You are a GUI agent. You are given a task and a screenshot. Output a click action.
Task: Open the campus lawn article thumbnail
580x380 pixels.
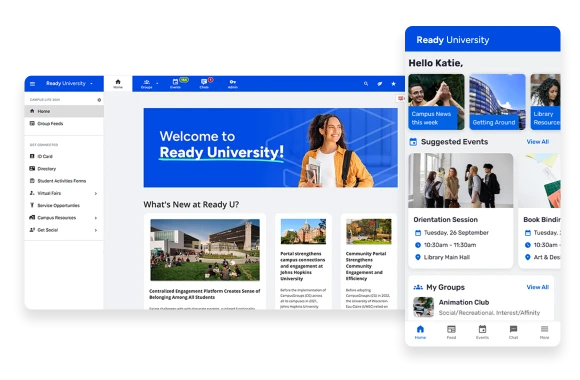(x=205, y=250)
